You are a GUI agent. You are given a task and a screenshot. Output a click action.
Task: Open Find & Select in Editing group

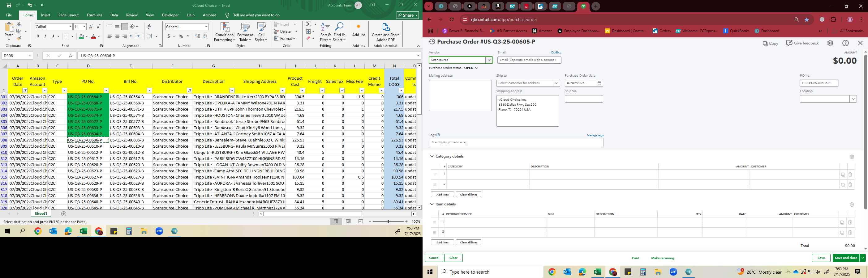339,32
